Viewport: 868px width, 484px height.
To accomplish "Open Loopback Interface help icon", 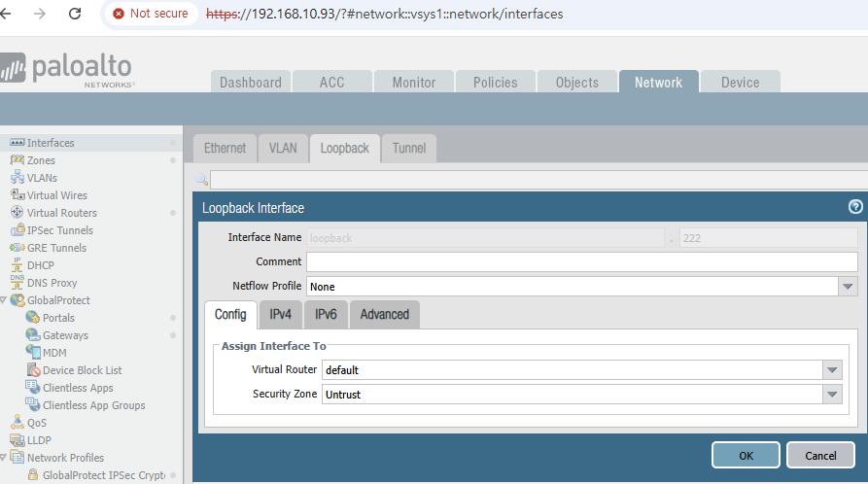I will coord(855,207).
